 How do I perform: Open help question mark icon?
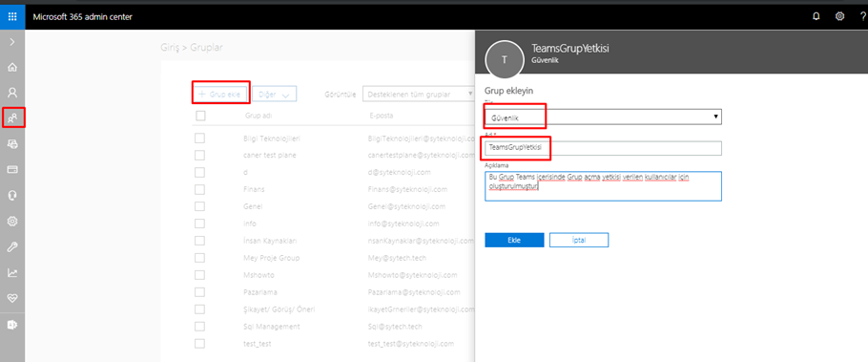coord(863,16)
